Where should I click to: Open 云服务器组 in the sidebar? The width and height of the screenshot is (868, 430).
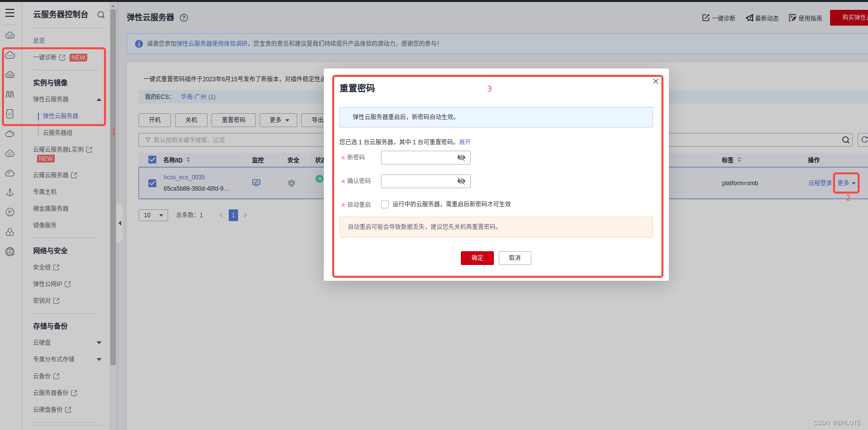click(x=58, y=133)
